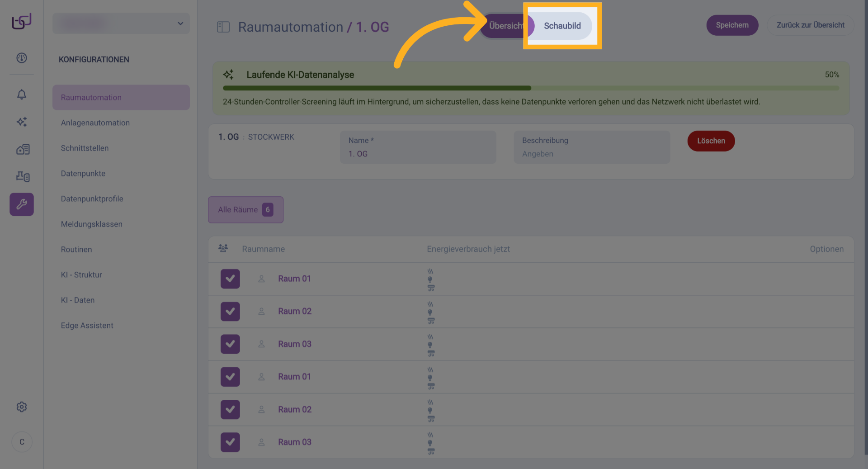Switch to the Schaubild tab

(562, 26)
